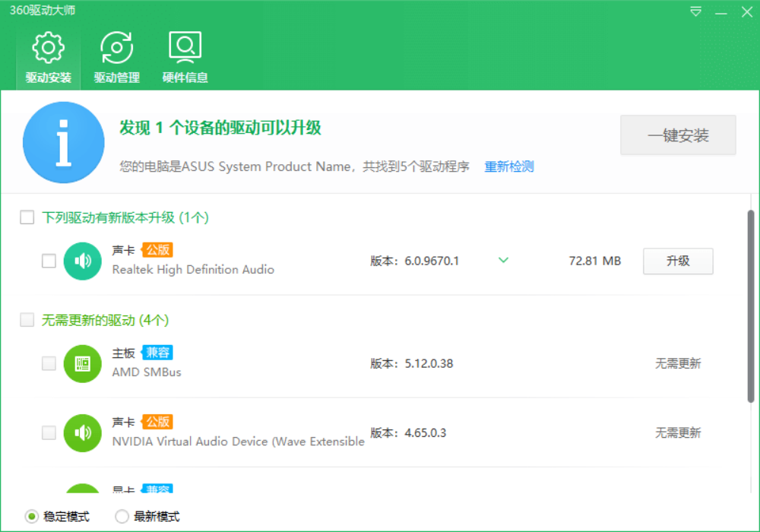Screen dimensions: 760x532
Task: Click the AMD SMBus motherboard icon
Action: (x=82, y=364)
